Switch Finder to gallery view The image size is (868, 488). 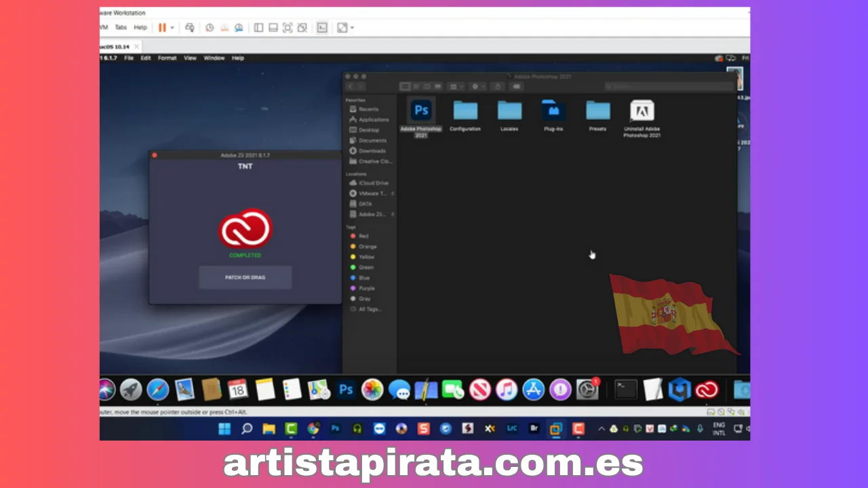[x=437, y=87]
